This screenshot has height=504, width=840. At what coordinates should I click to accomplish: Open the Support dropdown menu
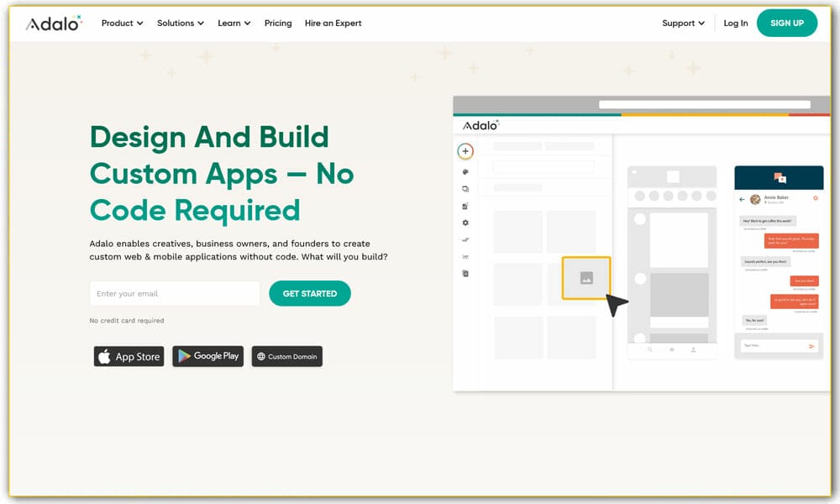coord(682,23)
